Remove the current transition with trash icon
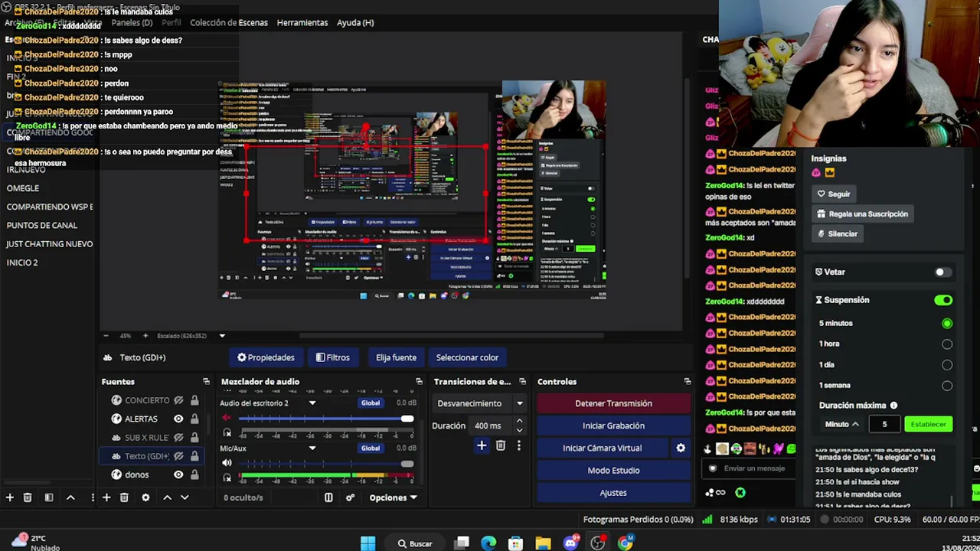Screen dimensions: 980x551 (501, 445)
